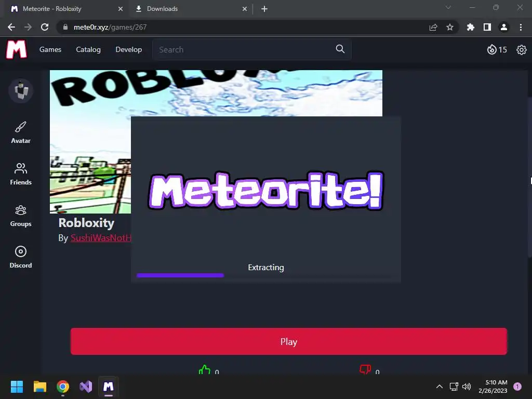Click the Extracting status text

(x=266, y=268)
